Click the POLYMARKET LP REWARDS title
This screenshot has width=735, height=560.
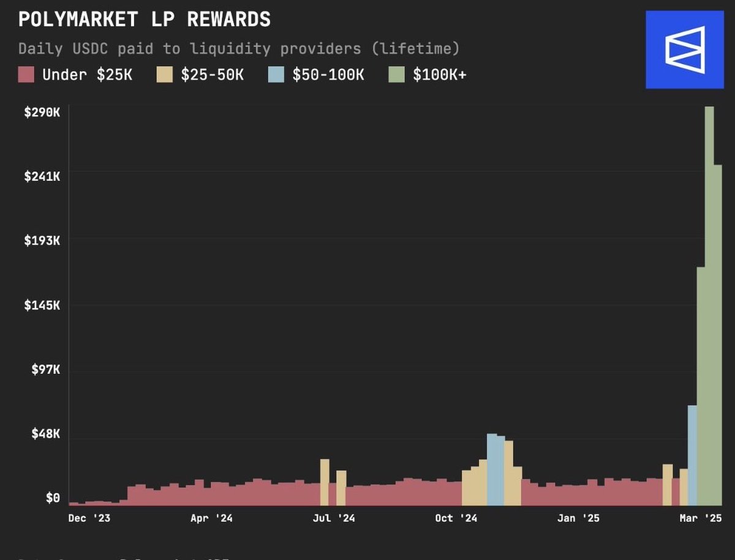point(145,20)
